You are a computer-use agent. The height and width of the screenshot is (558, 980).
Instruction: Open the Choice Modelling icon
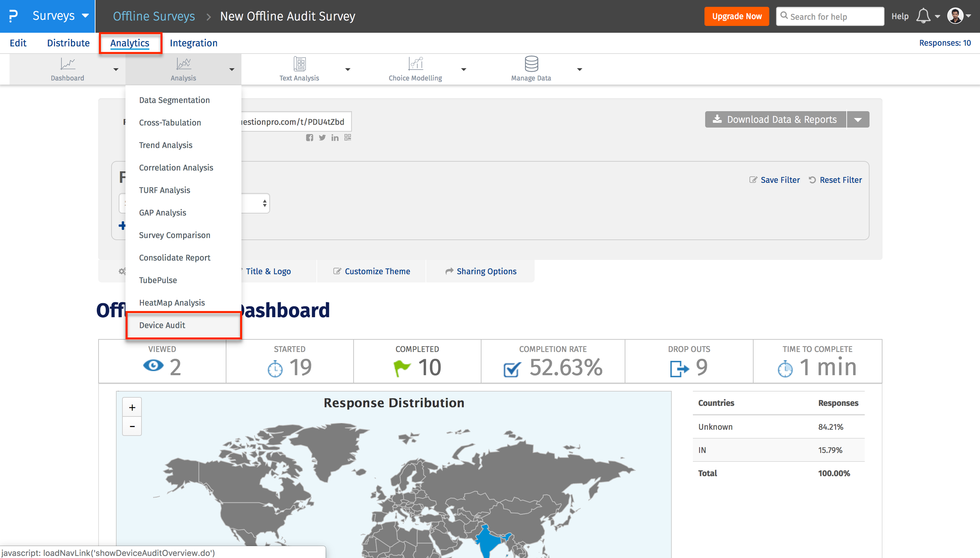click(415, 64)
